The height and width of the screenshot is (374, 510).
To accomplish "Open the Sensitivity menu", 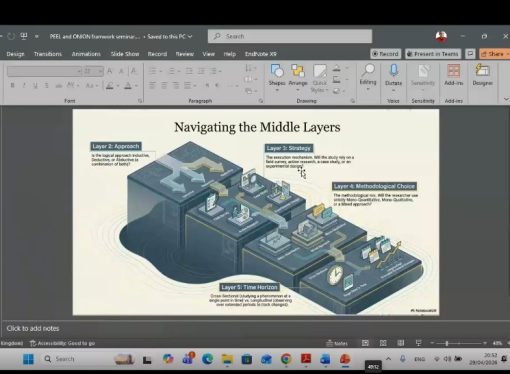I will (x=423, y=77).
